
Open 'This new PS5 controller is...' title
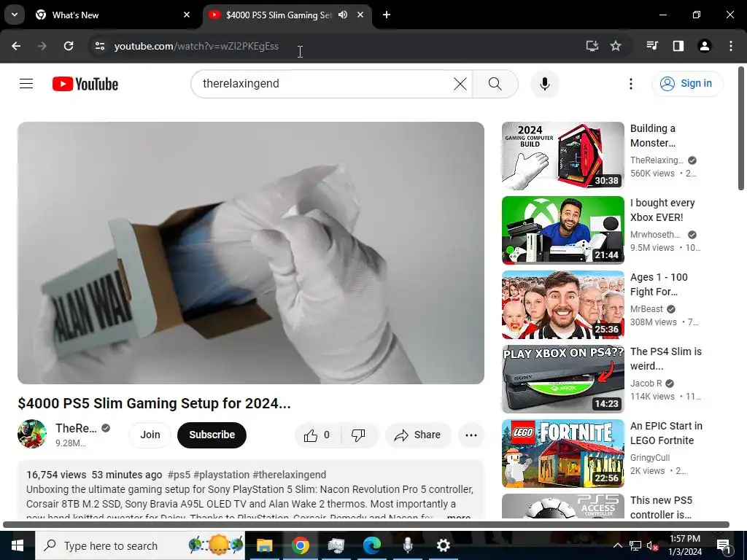[661, 507]
